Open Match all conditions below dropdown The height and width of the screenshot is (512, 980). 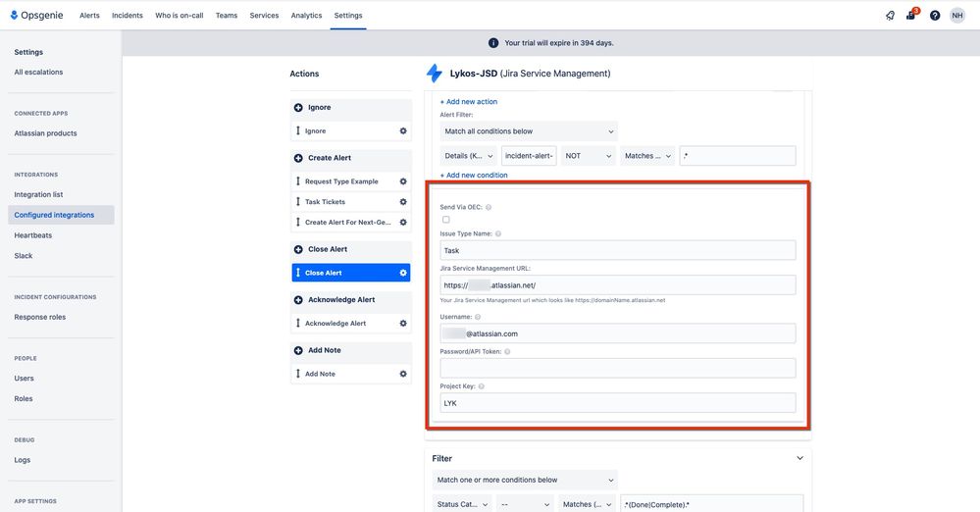coord(529,131)
